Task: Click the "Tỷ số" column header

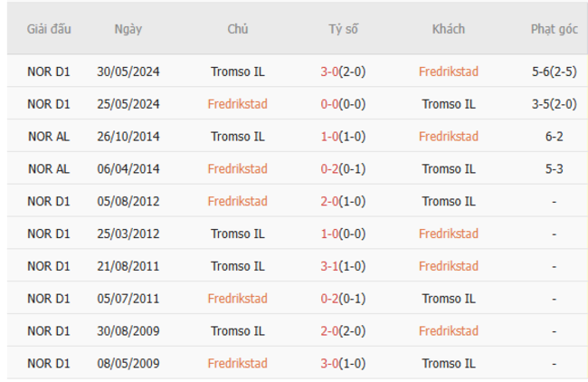Action: point(343,29)
